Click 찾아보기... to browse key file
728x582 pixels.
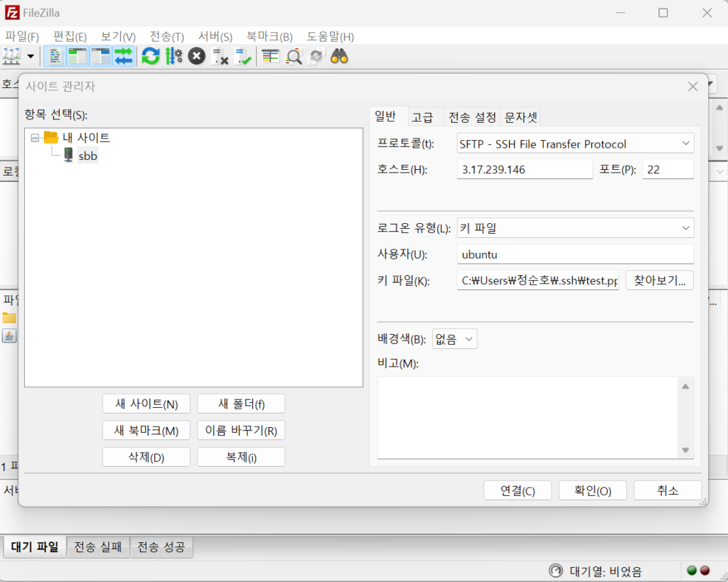coord(660,280)
